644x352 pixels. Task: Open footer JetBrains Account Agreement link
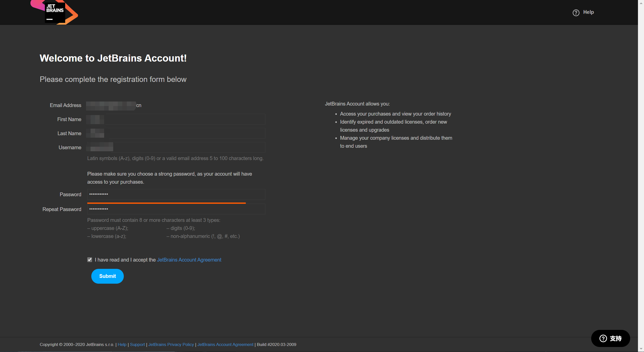pos(225,344)
